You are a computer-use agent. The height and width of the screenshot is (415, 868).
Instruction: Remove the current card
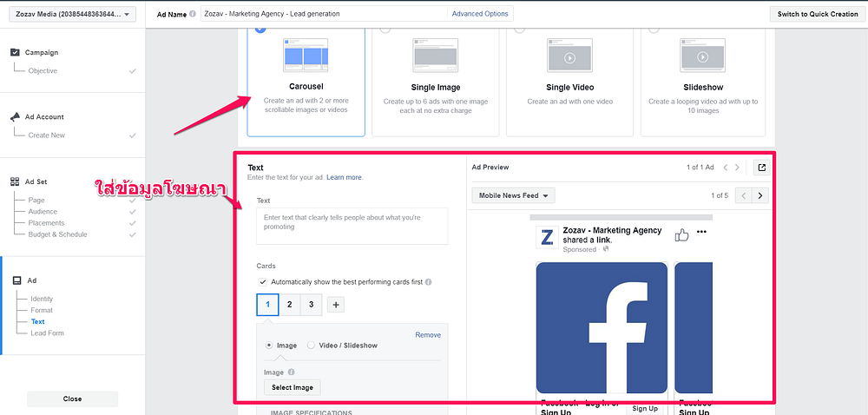[x=428, y=335]
